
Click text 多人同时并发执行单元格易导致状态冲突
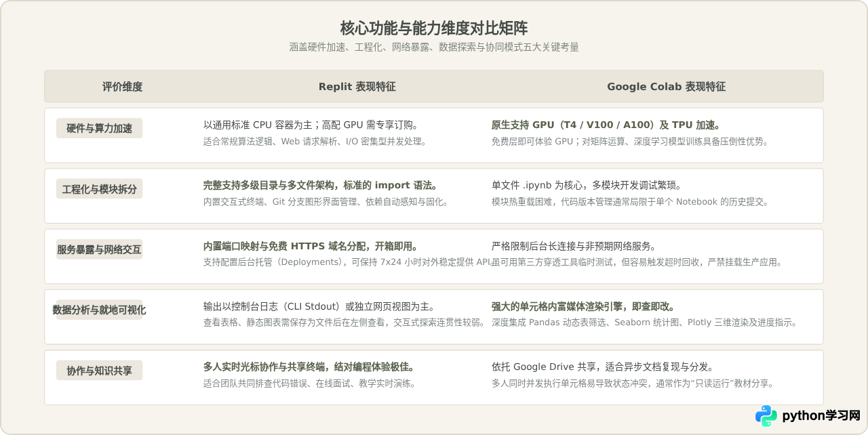571,384
